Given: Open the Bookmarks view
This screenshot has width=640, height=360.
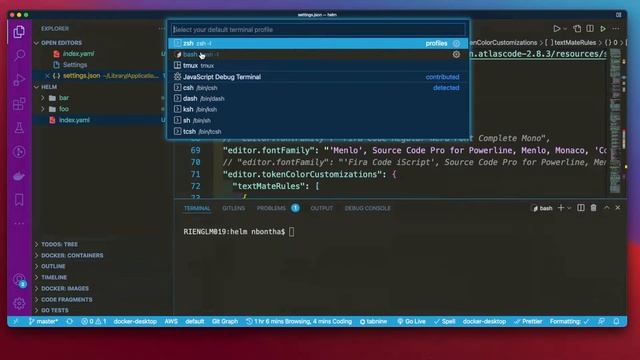Looking at the screenshot, I should pos(19,200).
